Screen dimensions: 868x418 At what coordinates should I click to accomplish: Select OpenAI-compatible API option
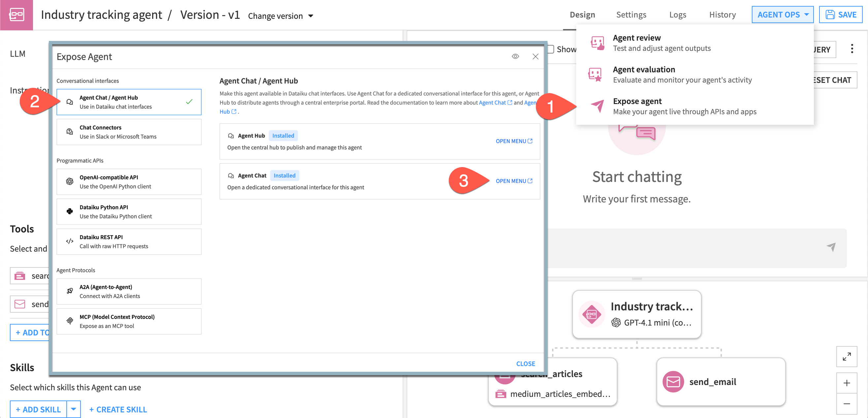(x=129, y=182)
